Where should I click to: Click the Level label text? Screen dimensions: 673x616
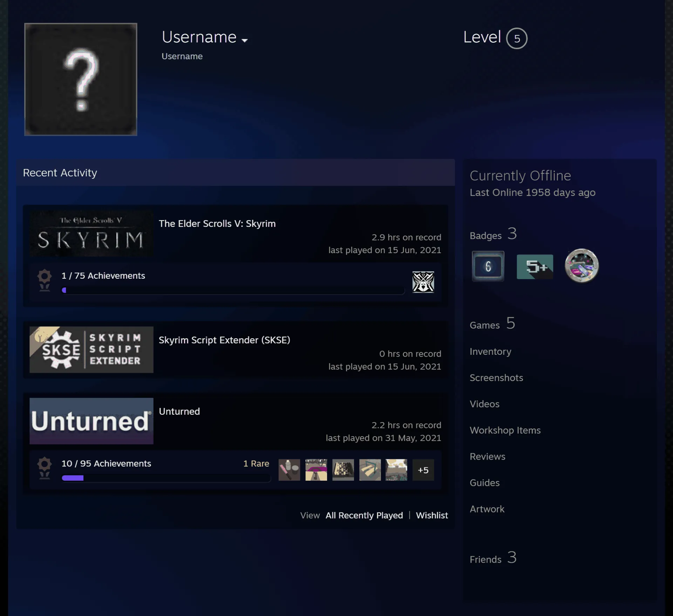tap(482, 37)
